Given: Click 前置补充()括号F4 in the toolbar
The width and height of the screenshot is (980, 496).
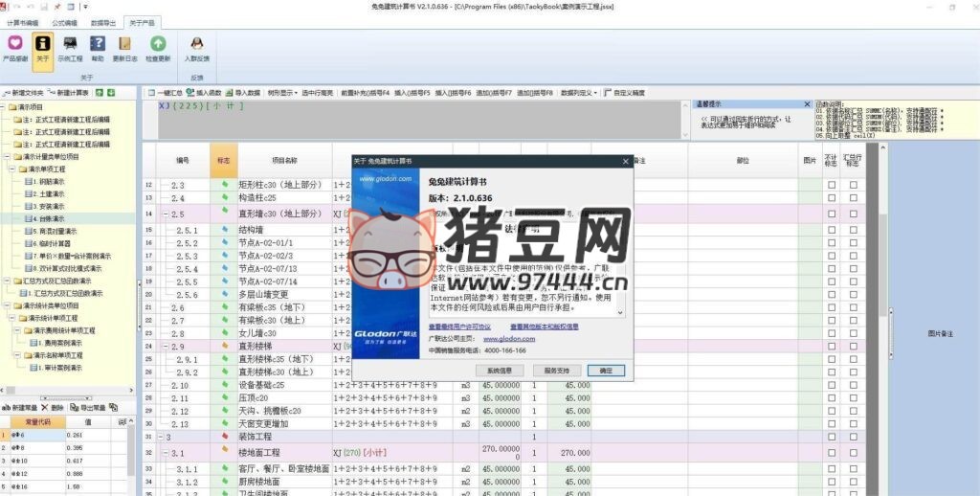Looking at the screenshot, I should [365, 93].
